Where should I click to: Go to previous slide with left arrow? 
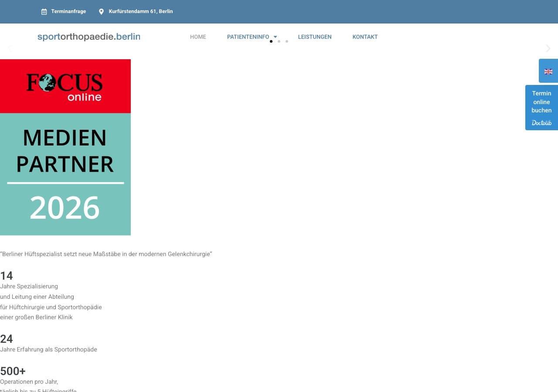[10, 48]
